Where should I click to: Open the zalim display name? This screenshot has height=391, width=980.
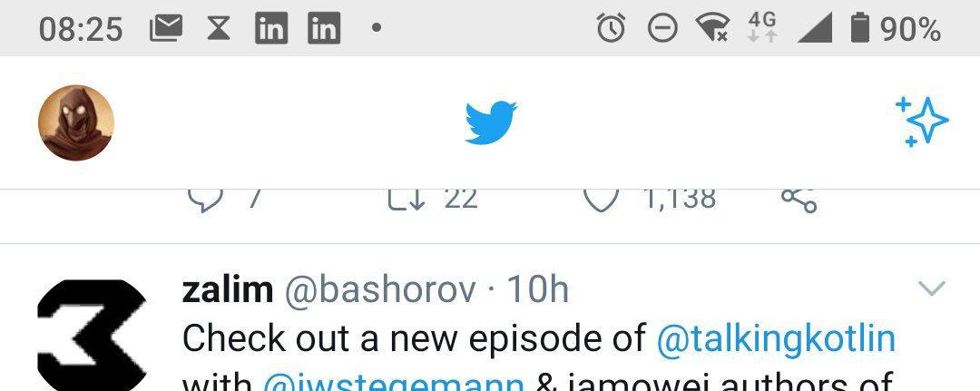pos(228,289)
